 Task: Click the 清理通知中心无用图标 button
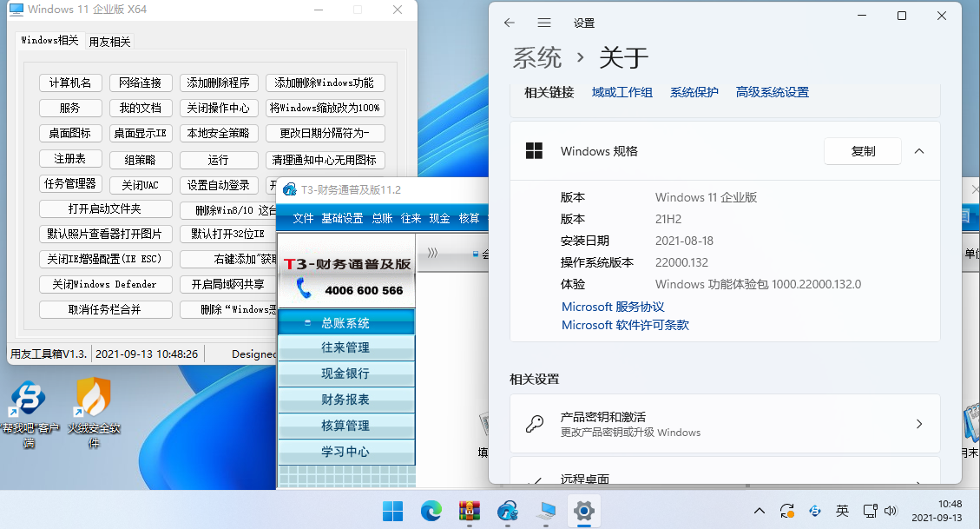point(325,160)
